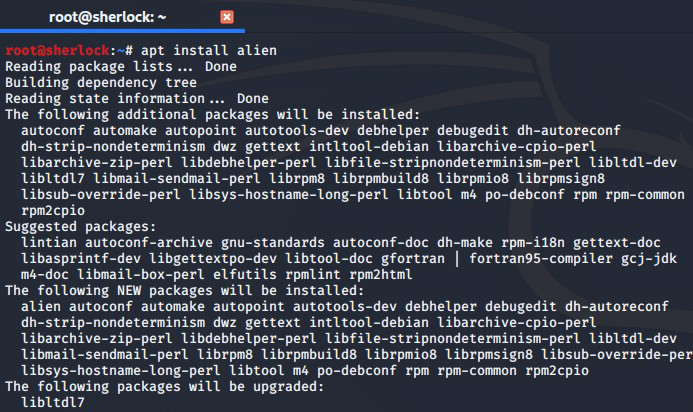Click the Suggested packages heading
693x412 pixels.
pyautogui.click(x=80, y=227)
